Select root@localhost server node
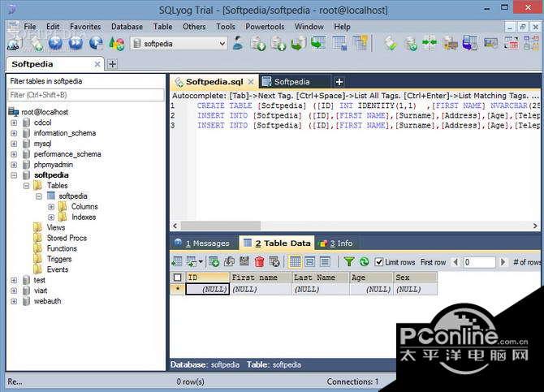The height and width of the screenshot is (392, 544). (x=45, y=112)
